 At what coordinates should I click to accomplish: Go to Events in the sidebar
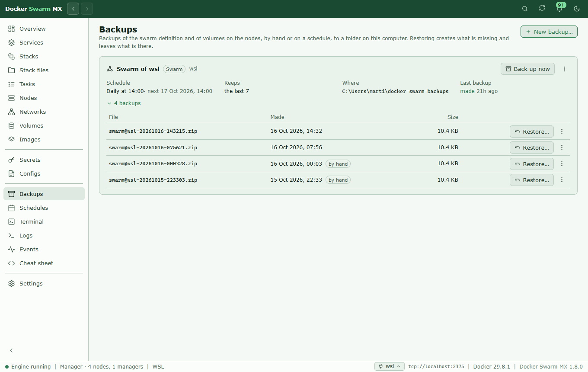tap(44, 249)
